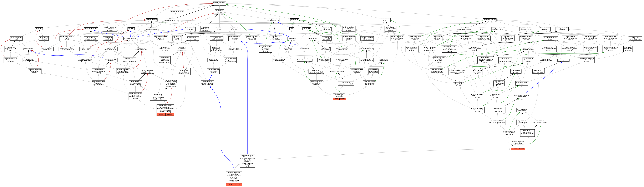Select 'positive regulation of monocyte chemotaxis' node
The width and height of the screenshot is (644, 187).
point(339,95)
